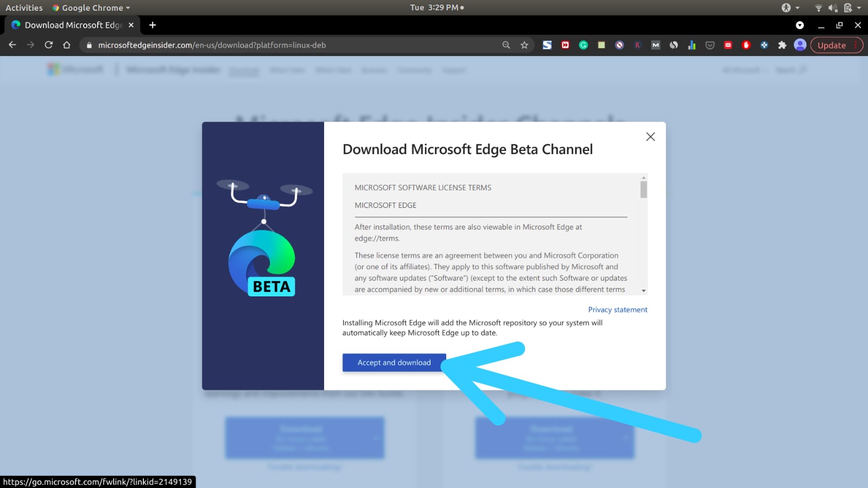Click the Wi-Fi status icon

(x=819, y=8)
